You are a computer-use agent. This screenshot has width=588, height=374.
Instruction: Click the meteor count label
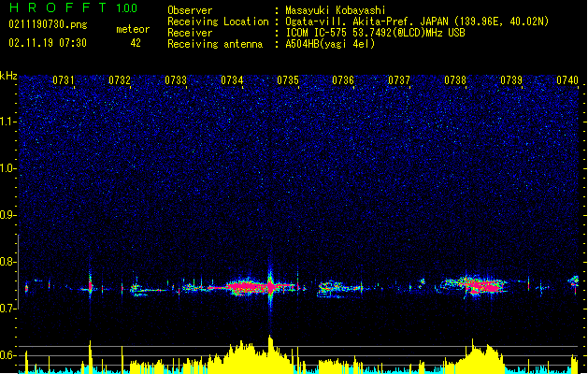pyautogui.click(x=133, y=29)
